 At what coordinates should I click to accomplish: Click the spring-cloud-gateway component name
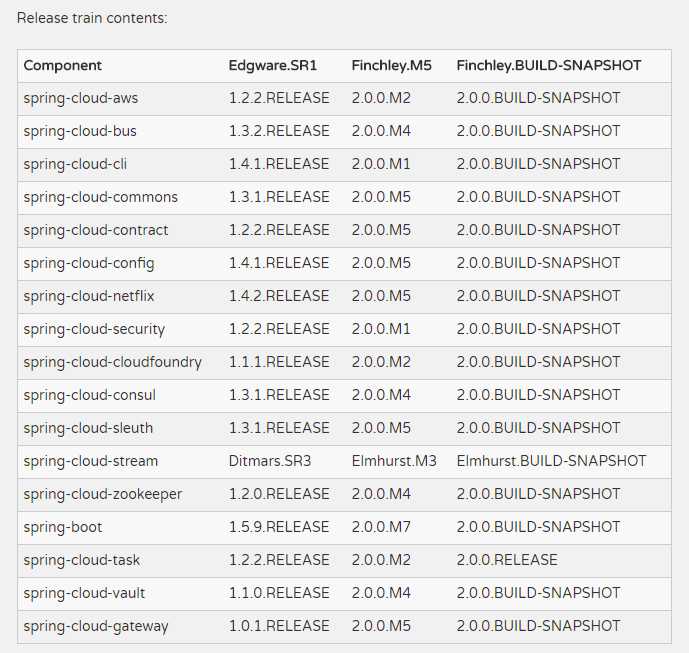point(96,626)
